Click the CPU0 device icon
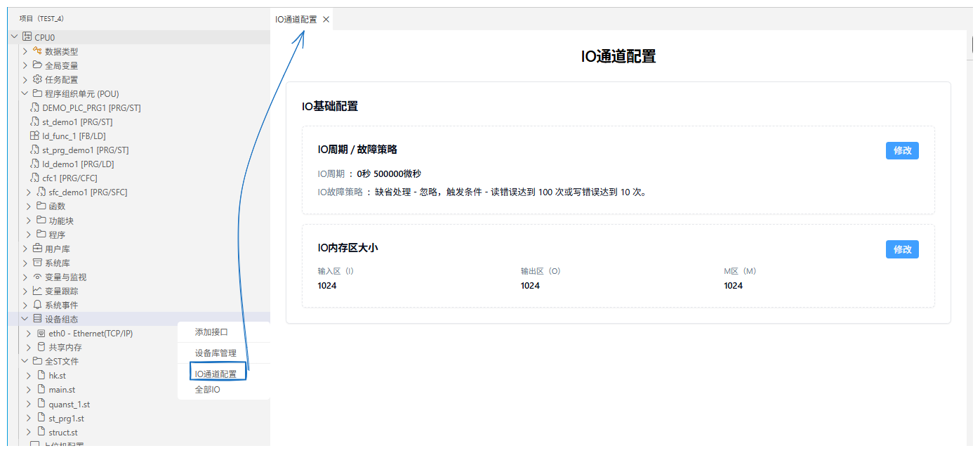The image size is (980, 453). 27,37
